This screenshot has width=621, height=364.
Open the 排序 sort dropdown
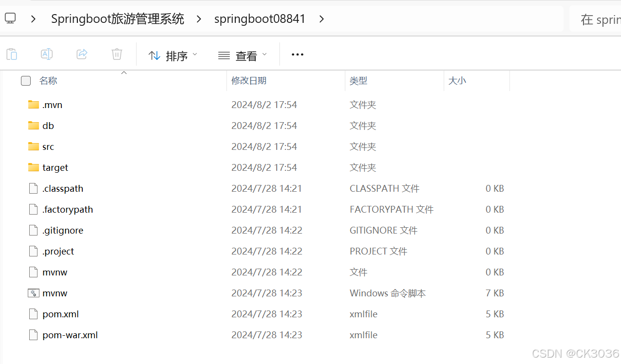173,55
